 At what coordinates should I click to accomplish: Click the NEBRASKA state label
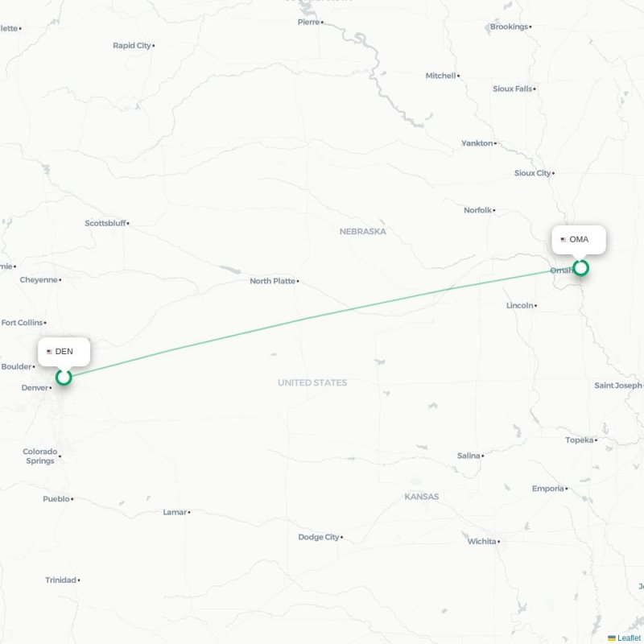[x=363, y=232]
